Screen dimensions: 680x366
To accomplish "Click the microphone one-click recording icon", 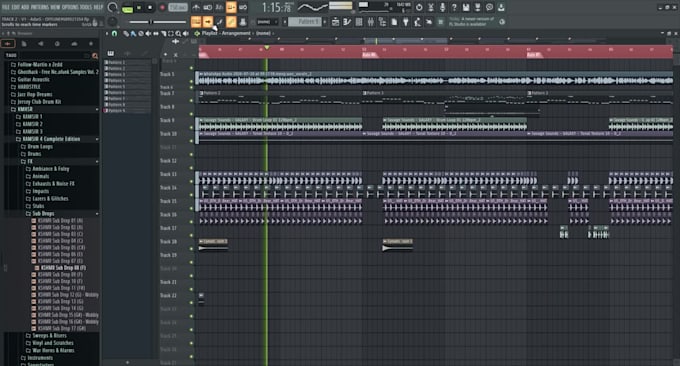I will 442,7.
